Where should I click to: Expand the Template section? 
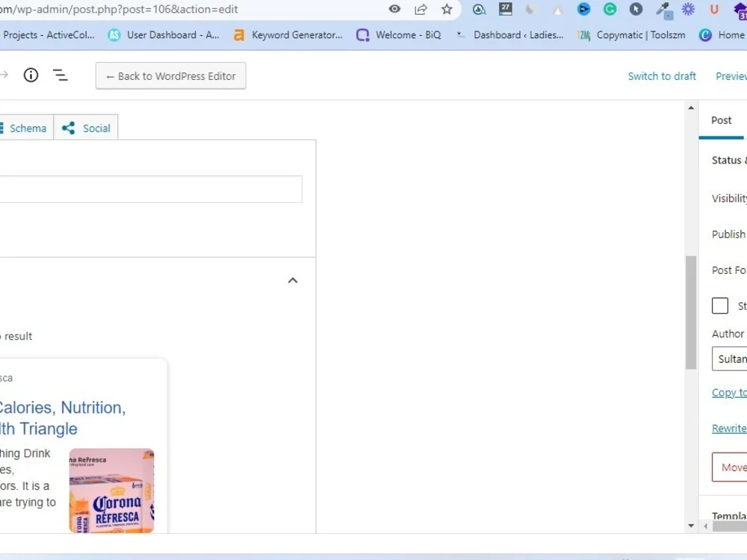(x=729, y=516)
